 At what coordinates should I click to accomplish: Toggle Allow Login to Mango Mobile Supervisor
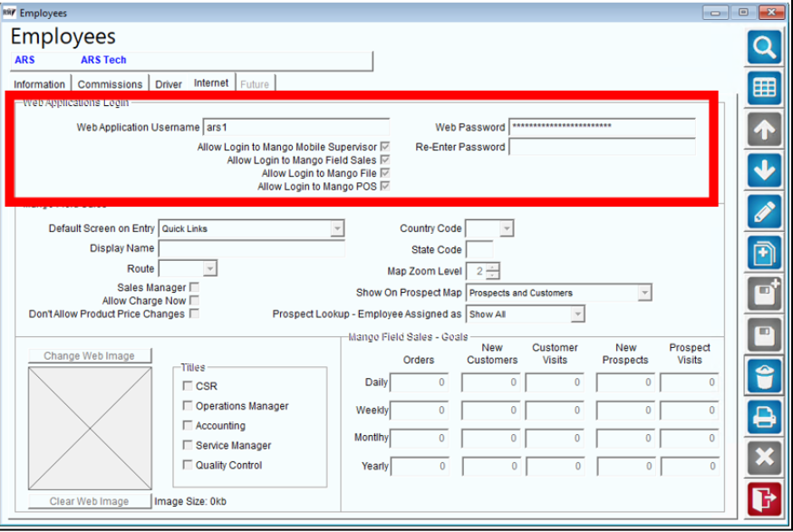pyautogui.click(x=385, y=147)
